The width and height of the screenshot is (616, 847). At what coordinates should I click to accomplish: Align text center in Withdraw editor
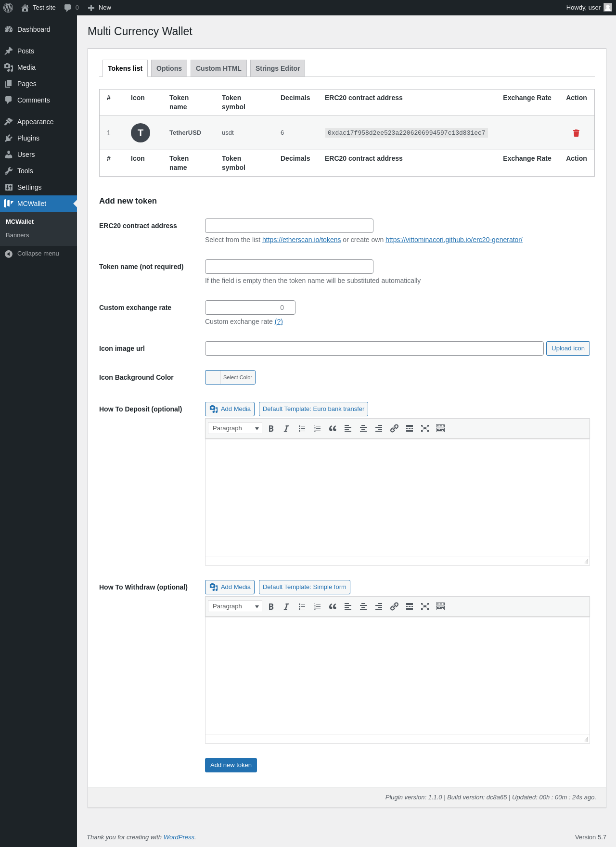pos(363,606)
